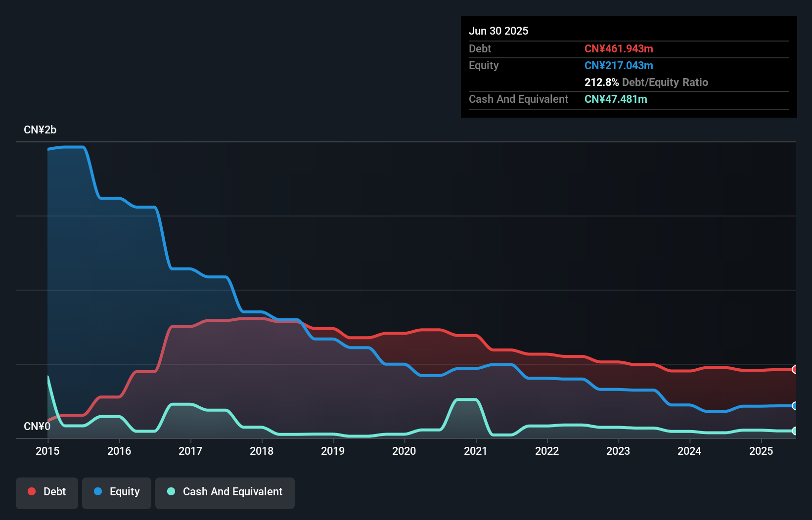Select the 2025 year label
Viewport: 812px width, 520px height.
pyautogui.click(x=762, y=451)
